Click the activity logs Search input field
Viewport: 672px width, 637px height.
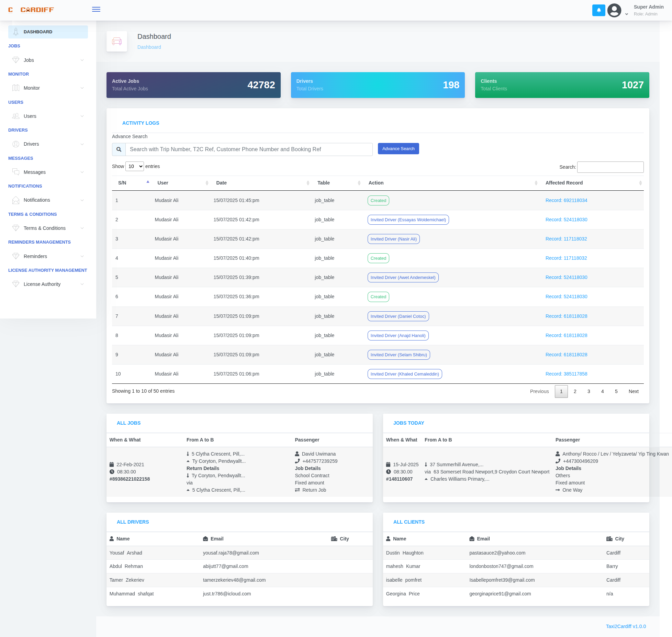tap(610, 167)
